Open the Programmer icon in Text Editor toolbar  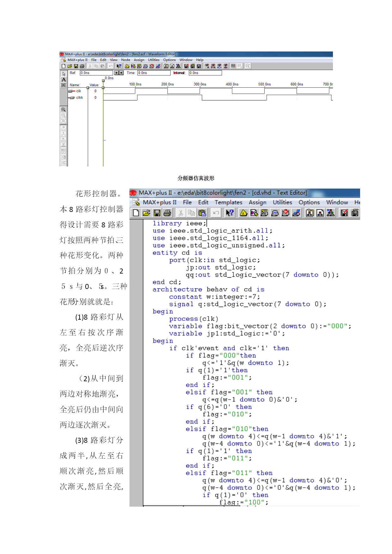[x=296, y=213]
